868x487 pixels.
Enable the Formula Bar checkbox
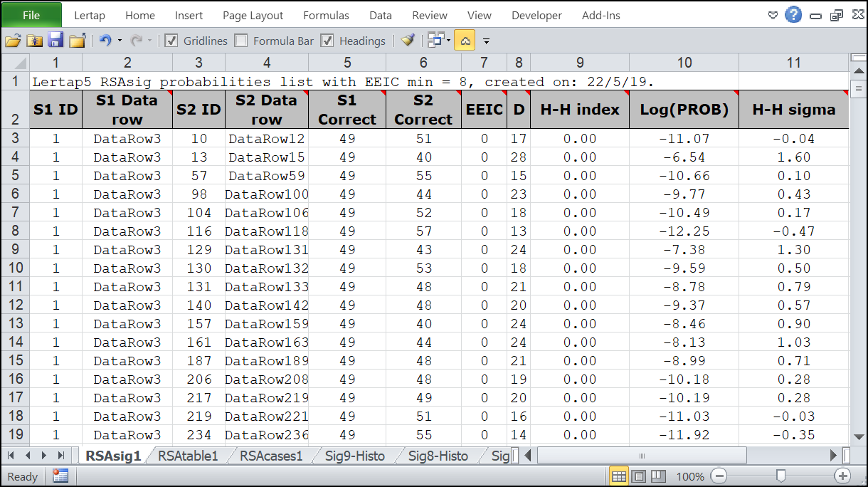tap(240, 41)
